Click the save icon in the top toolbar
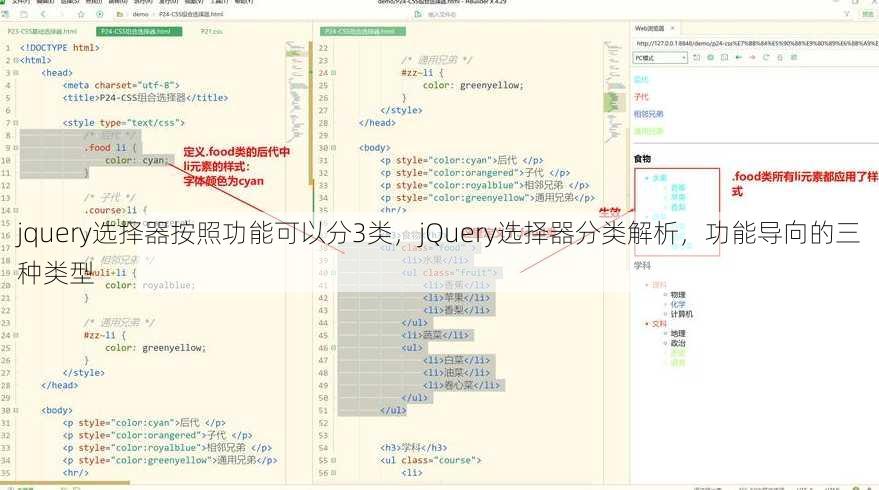 24,14
